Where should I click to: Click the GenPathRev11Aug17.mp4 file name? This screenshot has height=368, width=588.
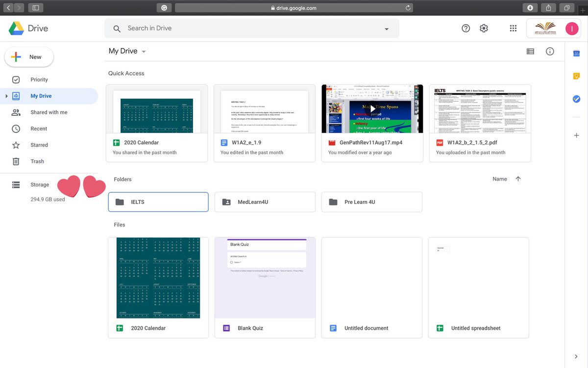pyautogui.click(x=371, y=143)
